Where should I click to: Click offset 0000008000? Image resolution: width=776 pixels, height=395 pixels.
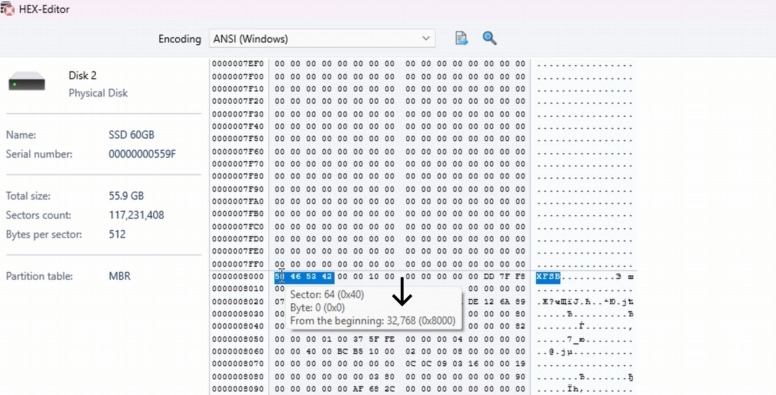pyautogui.click(x=238, y=277)
